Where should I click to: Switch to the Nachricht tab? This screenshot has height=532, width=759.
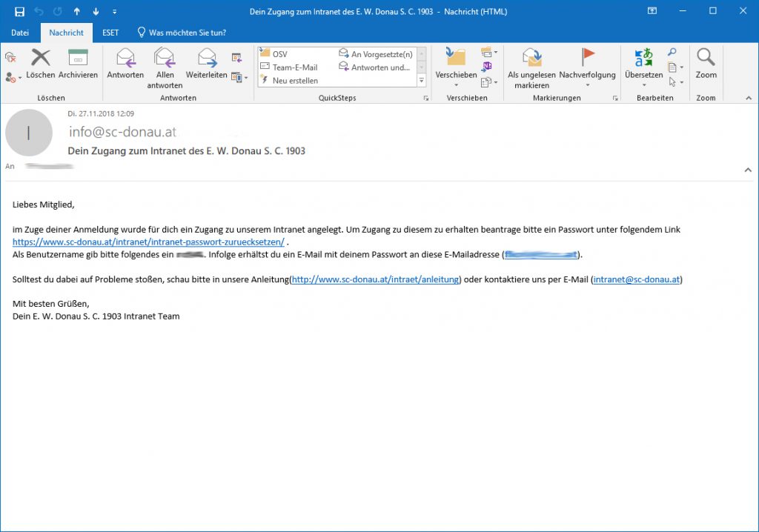[x=66, y=33]
